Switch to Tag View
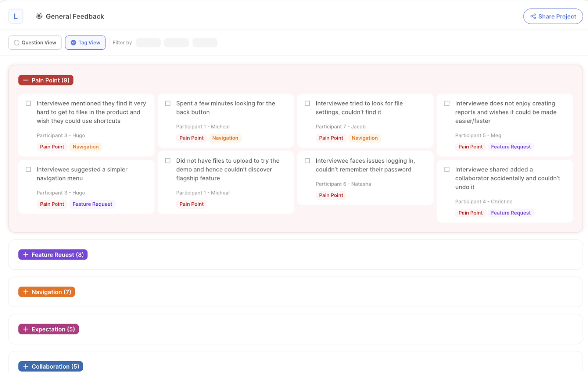The height and width of the screenshot is (372, 588). tap(85, 43)
